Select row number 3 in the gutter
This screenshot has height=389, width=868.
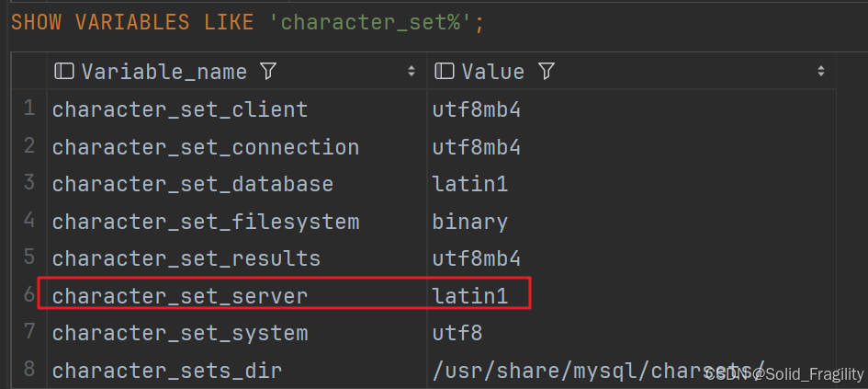point(29,183)
